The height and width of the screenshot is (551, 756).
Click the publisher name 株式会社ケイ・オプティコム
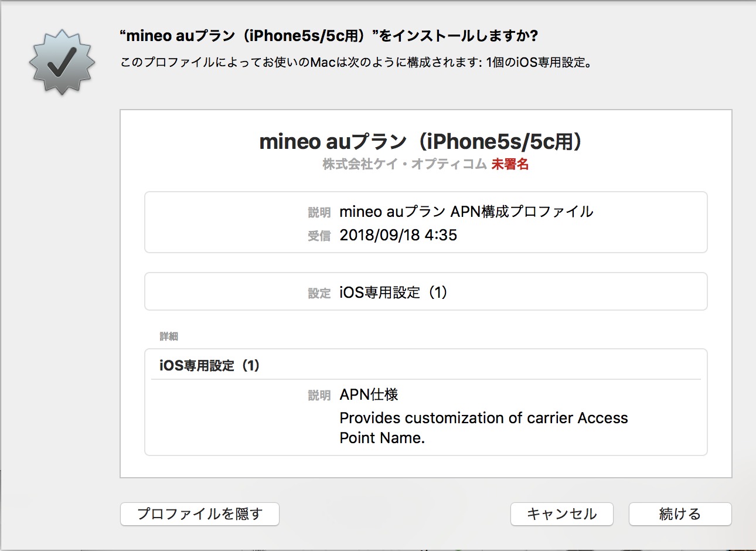(404, 164)
